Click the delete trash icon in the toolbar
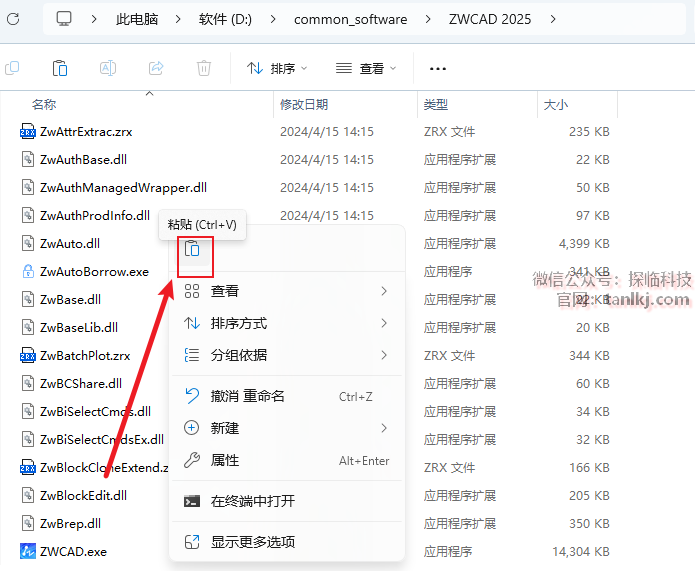695x571 pixels. (204, 68)
